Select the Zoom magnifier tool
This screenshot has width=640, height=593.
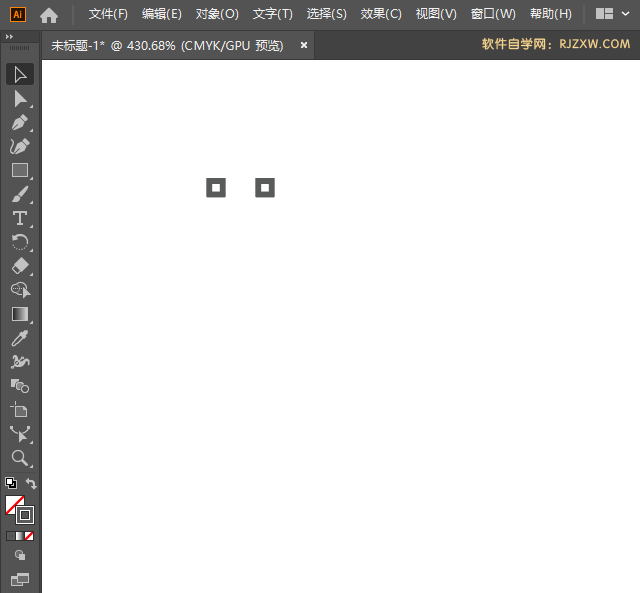click(20, 458)
